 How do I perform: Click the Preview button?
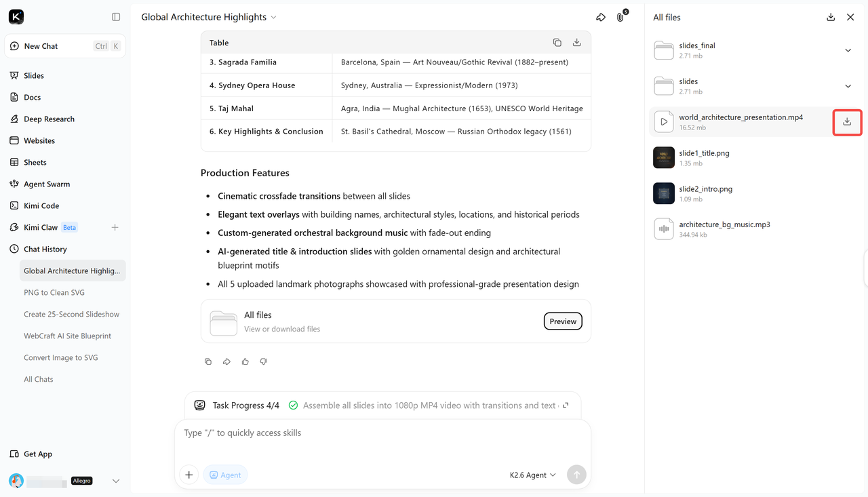(563, 321)
